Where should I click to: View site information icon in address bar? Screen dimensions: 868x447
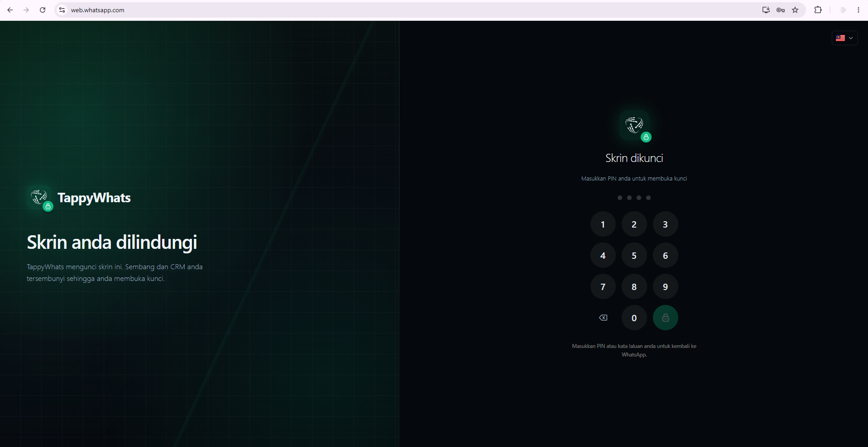click(x=62, y=10)
